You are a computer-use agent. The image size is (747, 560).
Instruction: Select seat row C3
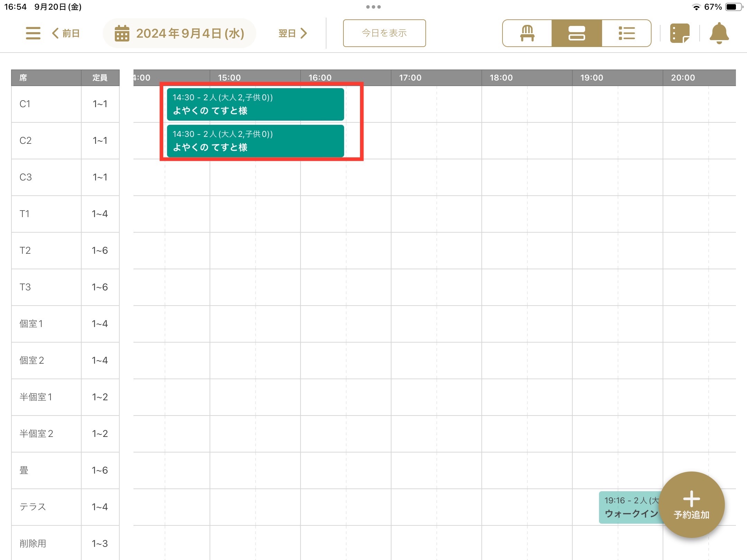click(46, 177)
